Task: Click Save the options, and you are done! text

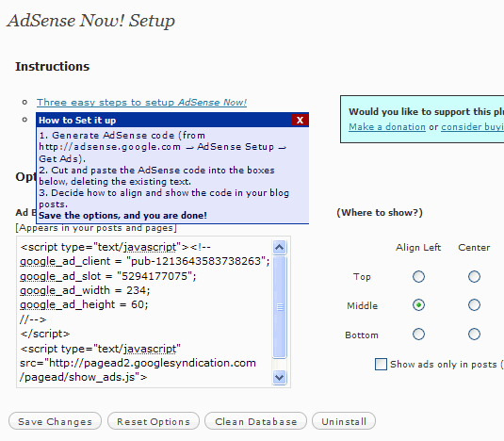Action: point(122,216)
